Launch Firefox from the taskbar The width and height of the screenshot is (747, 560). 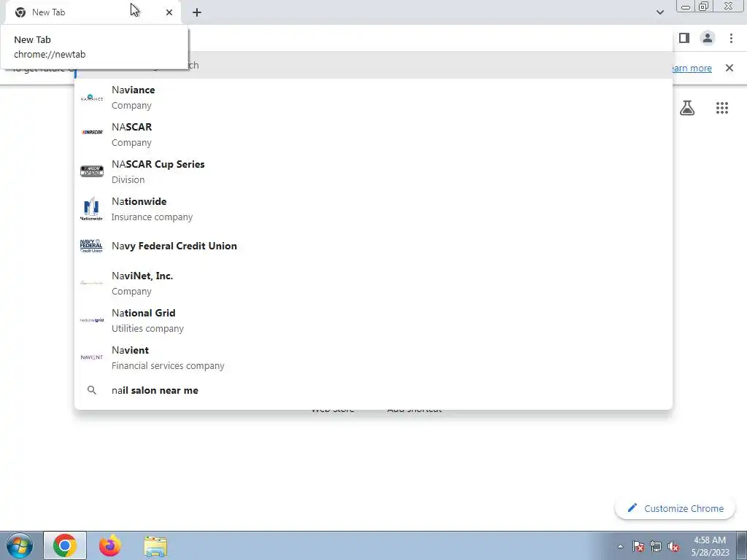pos(110,545)
